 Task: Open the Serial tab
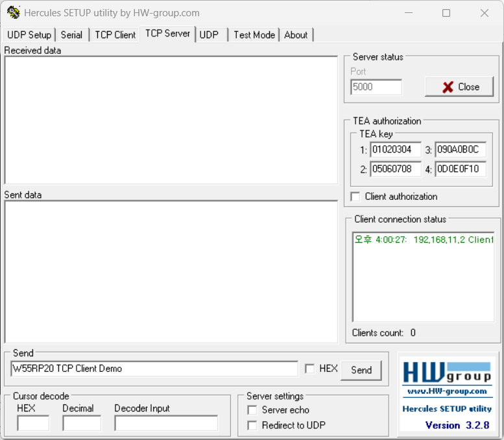[71, 35]
